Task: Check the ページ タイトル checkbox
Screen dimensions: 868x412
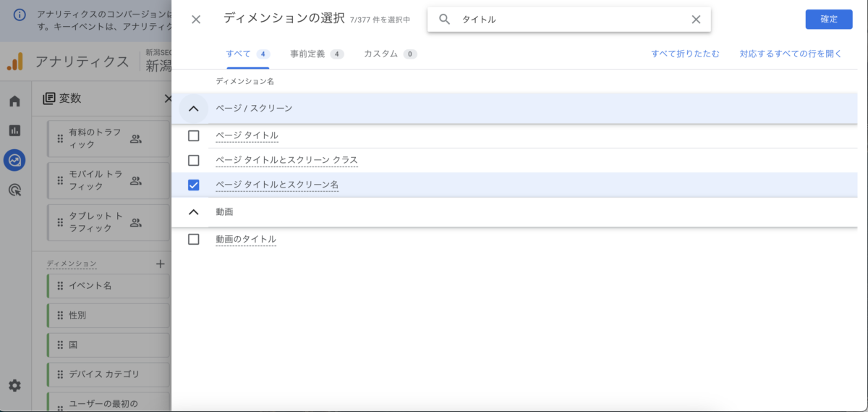Action: (193, 135)
